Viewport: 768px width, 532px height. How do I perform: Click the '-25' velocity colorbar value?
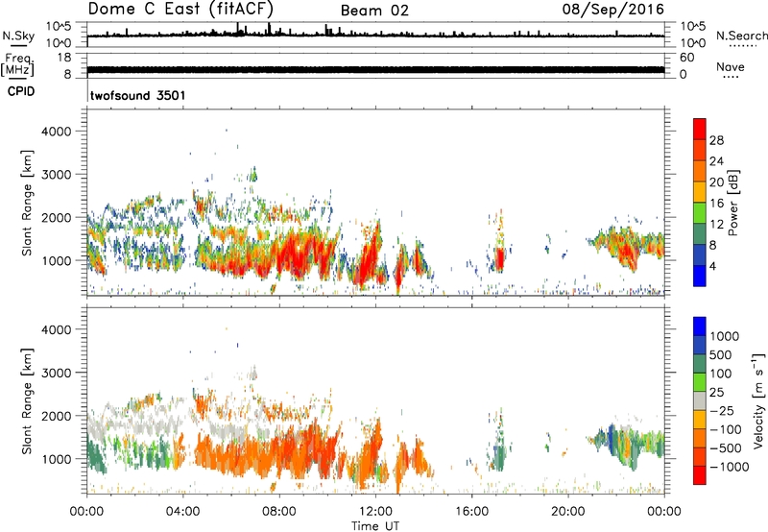coord(722,410)
